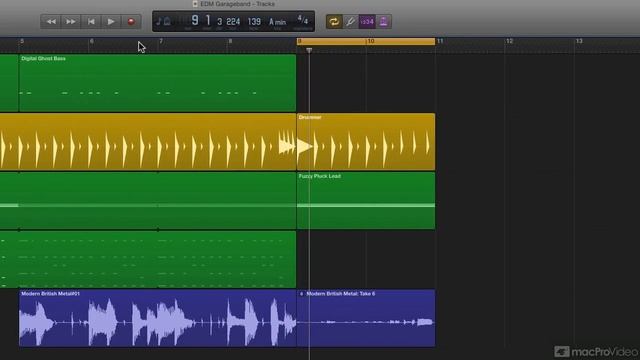Click the tempo value 139
Image resolution: width=640 pixels, height=360 pixels.
click(x=254, y=22)
